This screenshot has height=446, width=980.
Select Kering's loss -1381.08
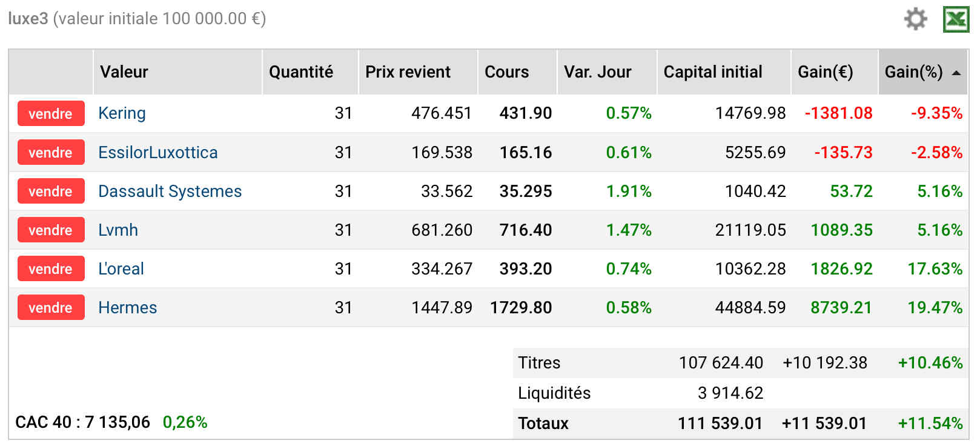pos(838,113)
